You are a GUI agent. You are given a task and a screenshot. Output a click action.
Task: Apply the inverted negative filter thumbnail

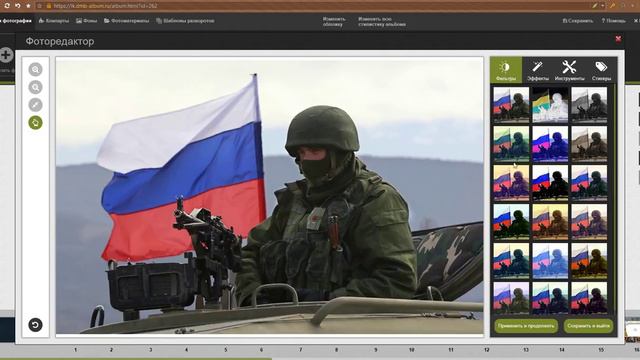(x=550, y=104)
